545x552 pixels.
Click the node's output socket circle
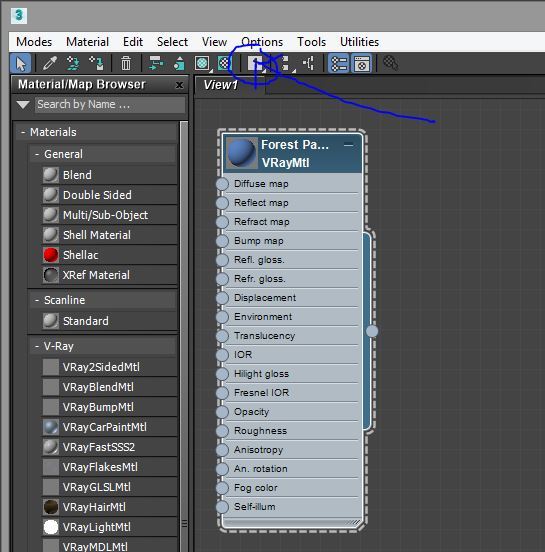[372, 331]
